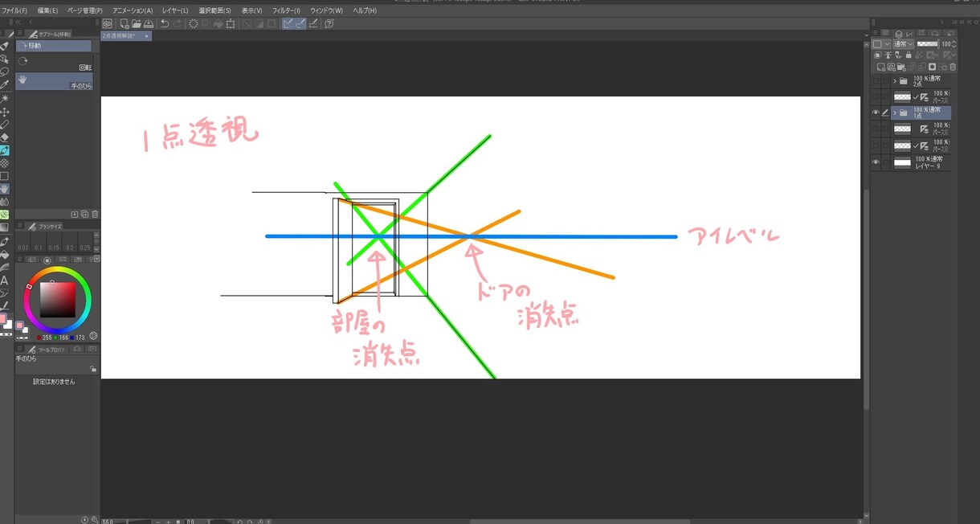This screenshot has height=524, width=980.
Task: Open the レイヤー(L) menu
Action: [175, 10]
